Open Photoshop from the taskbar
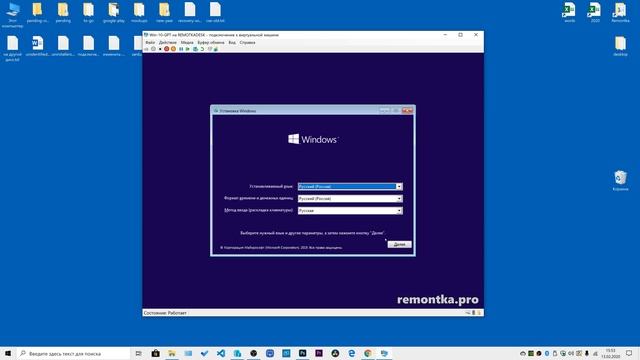This screenshot has height=360, width=640. (302, 353)
